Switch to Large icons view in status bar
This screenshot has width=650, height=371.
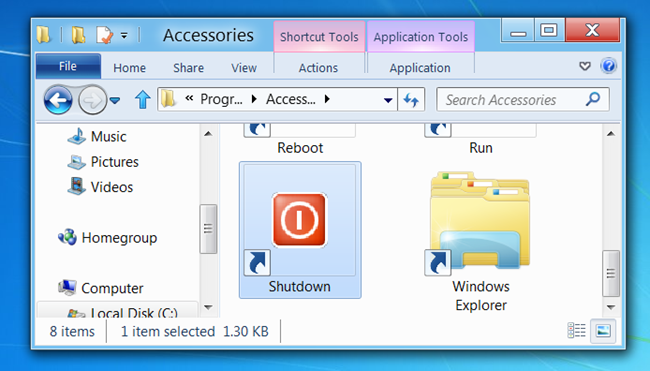(x=603, y=331)
